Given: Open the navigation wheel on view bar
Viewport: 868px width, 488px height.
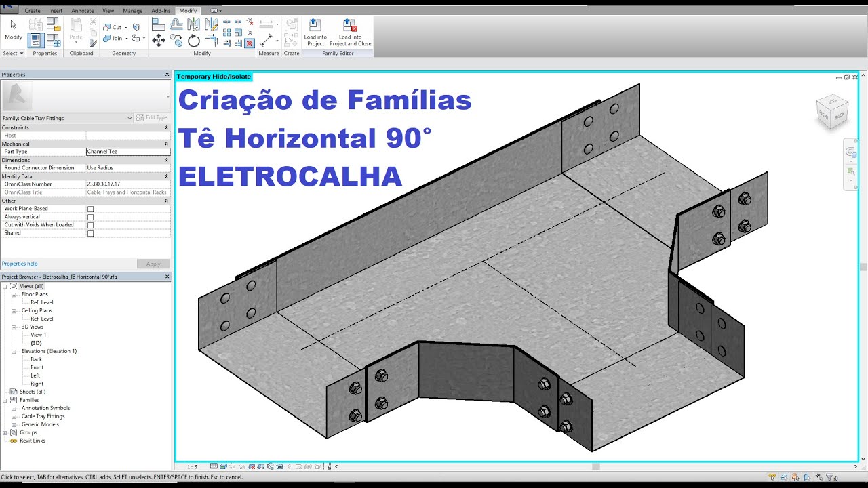Looking at the screenshot, I should [x=850, y=152].
